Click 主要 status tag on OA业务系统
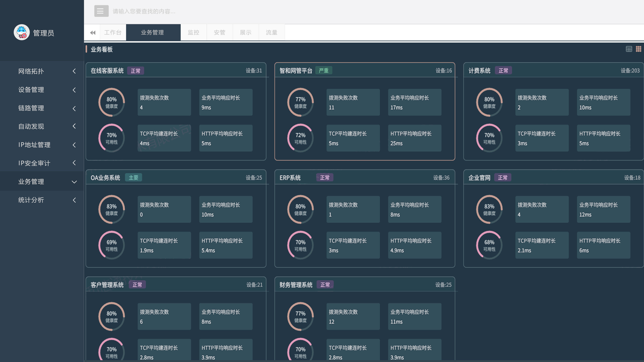 tap(133, 178)
